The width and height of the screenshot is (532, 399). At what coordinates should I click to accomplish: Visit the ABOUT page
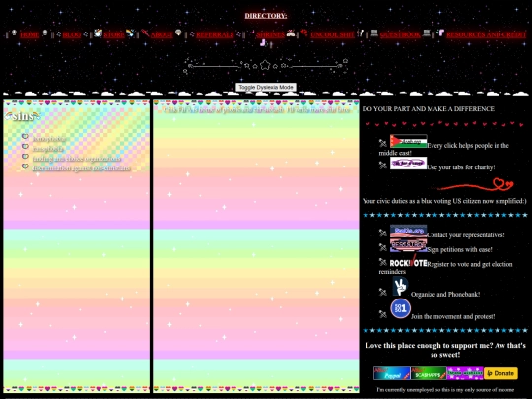point(162,34)
